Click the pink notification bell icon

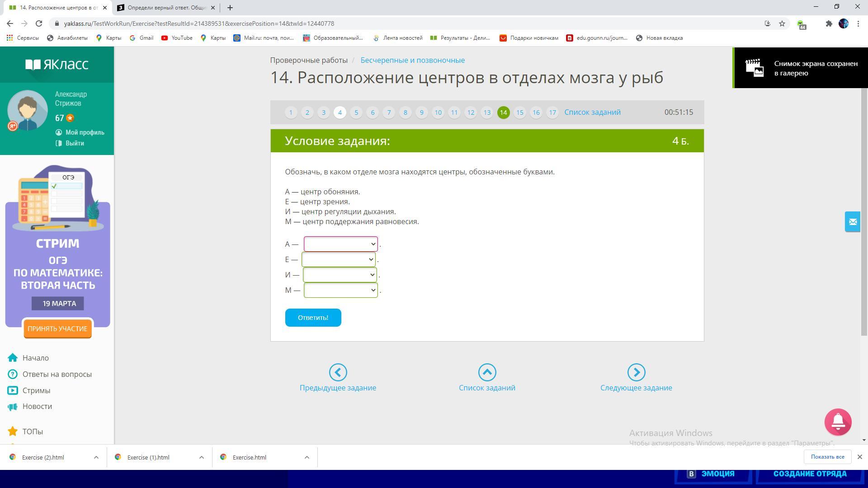[838, 422]
